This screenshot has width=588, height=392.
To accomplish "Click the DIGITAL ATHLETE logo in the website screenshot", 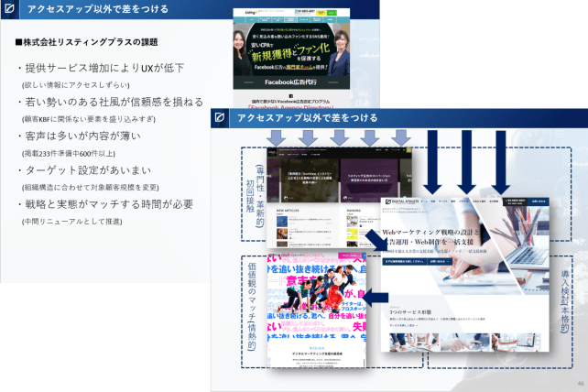I will pos(402,201).
